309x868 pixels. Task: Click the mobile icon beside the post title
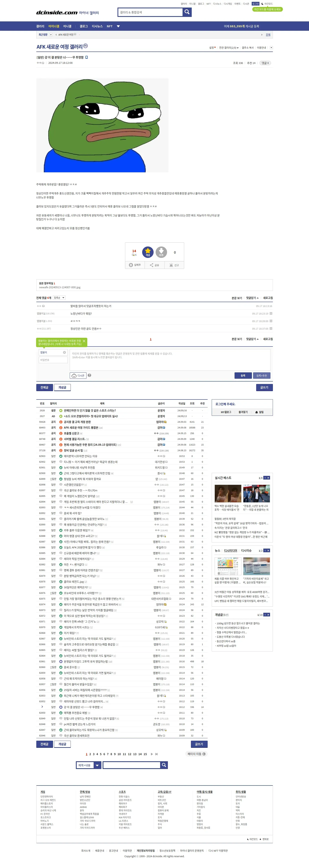click(x=87, y=57)
